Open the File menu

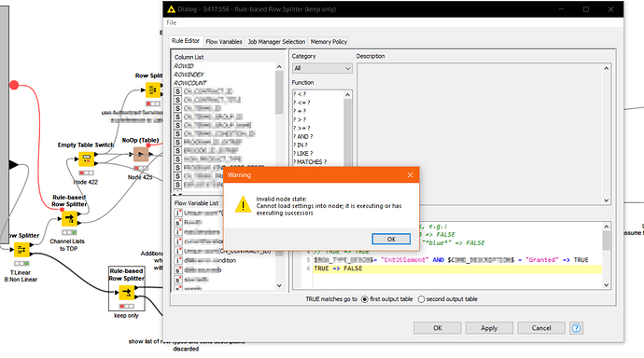pos(172,22)
